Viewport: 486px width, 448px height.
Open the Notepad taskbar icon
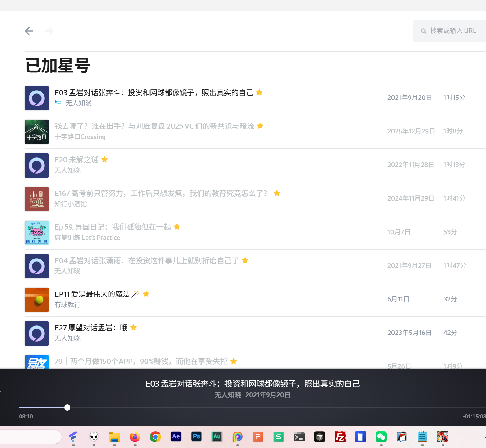(x=422, y=437)
